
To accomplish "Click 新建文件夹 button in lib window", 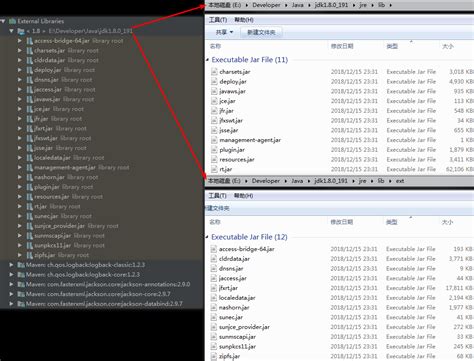I will [261, 32].
